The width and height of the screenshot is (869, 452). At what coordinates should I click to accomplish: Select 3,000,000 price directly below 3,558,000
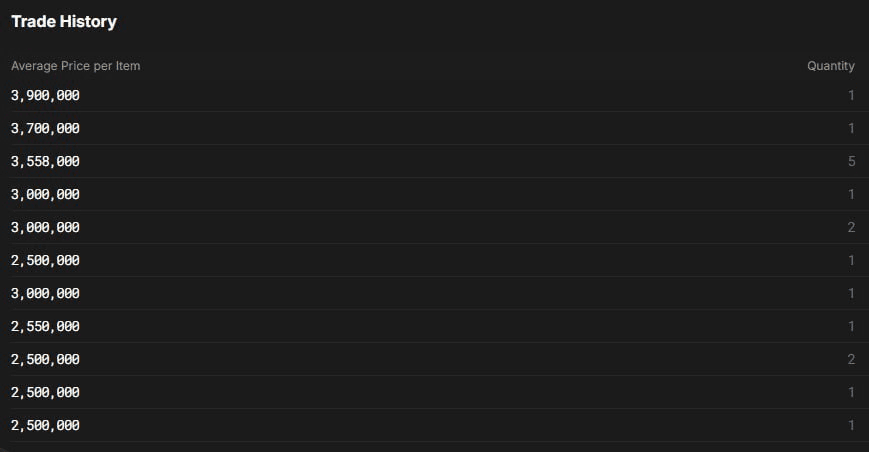pyautogui.click(x=45, y=194)
